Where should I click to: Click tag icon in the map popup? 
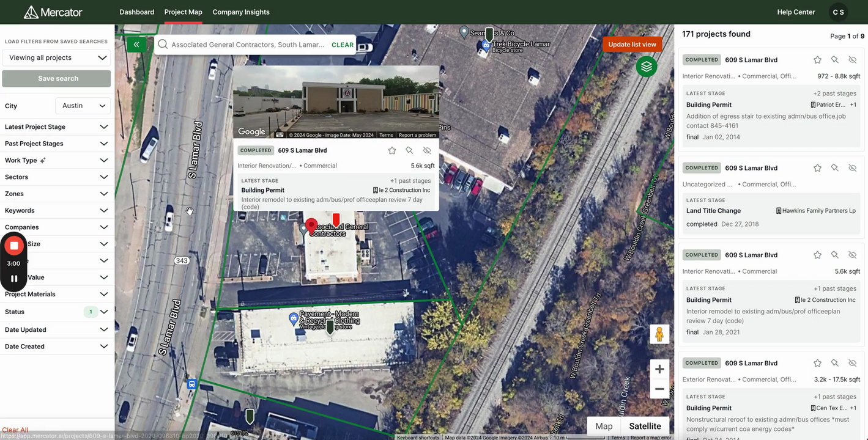[x=409, y=150]
